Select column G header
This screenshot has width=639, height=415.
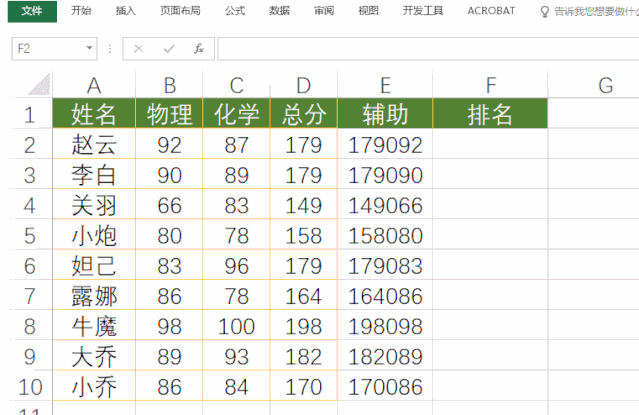coord(605,85)
